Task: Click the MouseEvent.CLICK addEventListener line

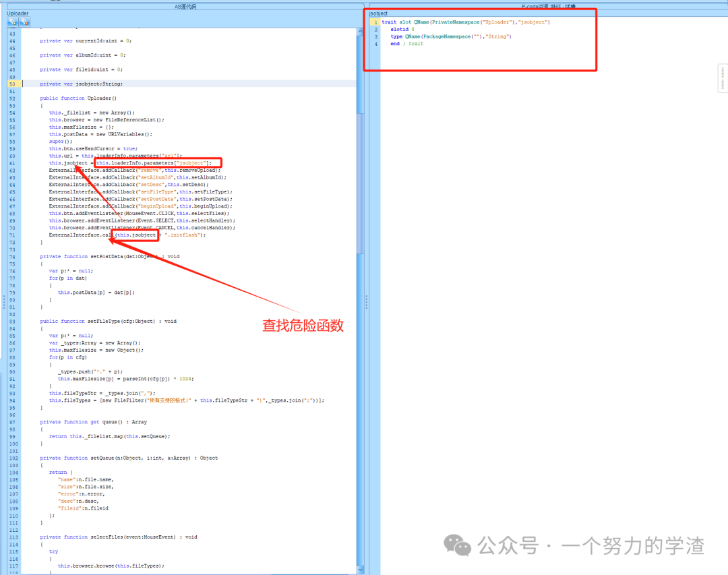Action: 140,214
